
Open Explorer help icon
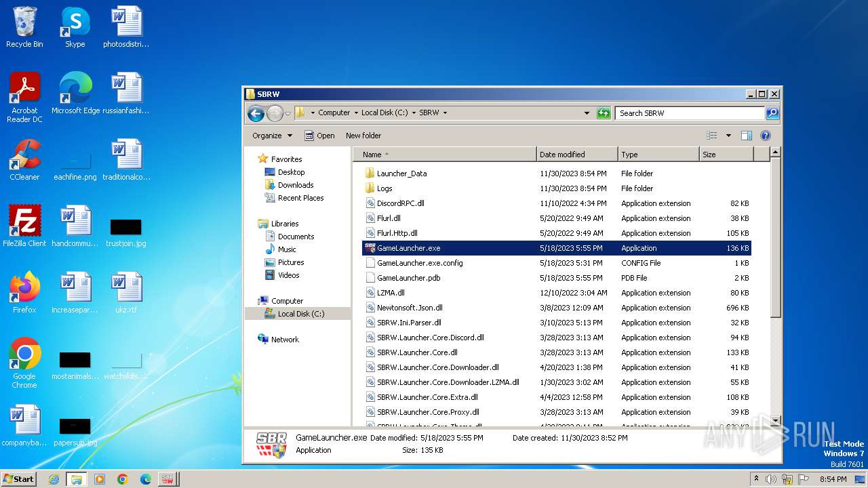(x=766, y=136)
